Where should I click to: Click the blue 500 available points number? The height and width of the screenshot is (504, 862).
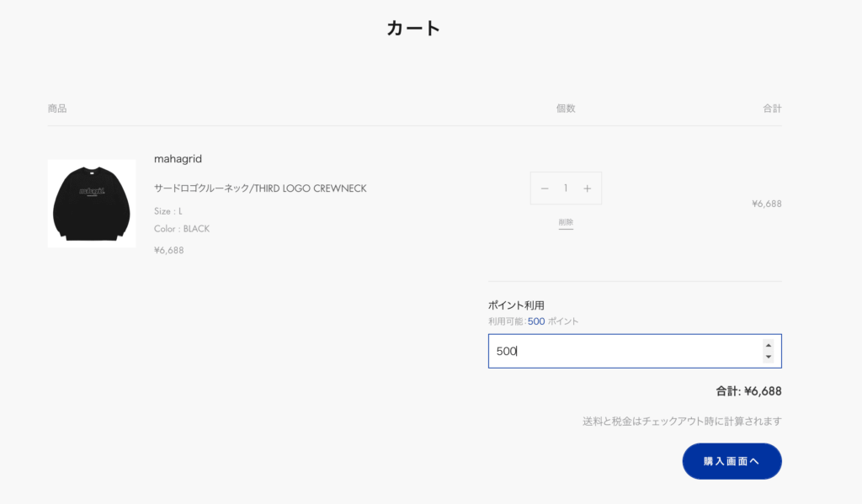click(x=536, y=321)
